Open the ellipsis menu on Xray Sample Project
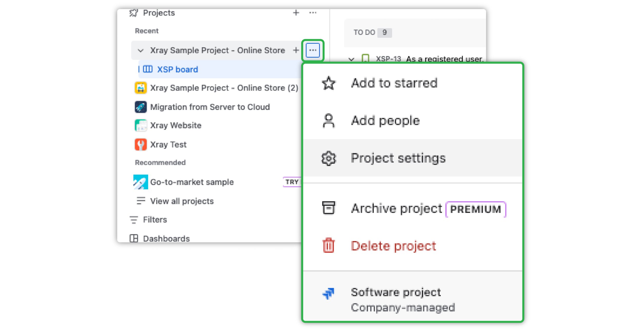 pyautogui.click(x=312, y=50)
